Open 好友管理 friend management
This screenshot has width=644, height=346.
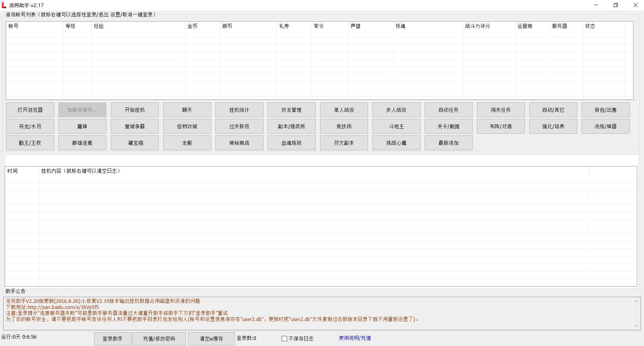click(x=292, y=110)
